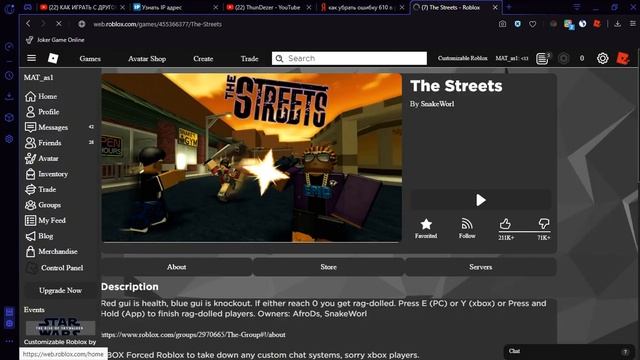This screenshot has width=640, height=360.
Task: Open browser downloads icon
Action: coord(618,24)
